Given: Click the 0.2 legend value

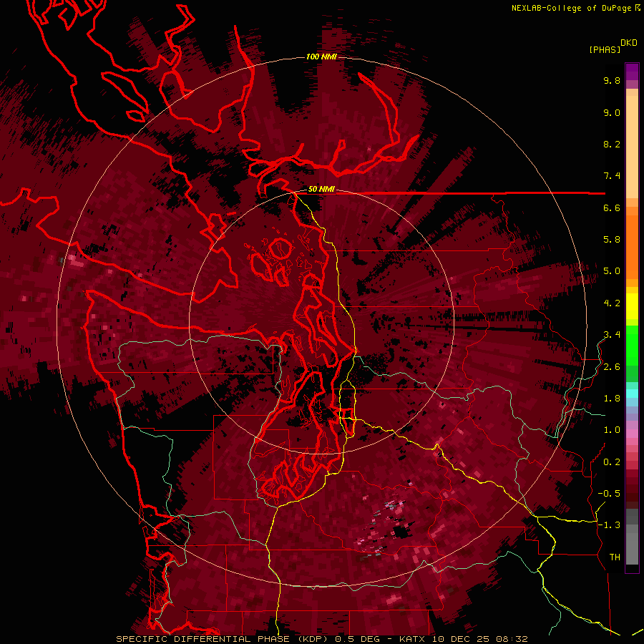Looking at the screenshot, I should (612, 462).
